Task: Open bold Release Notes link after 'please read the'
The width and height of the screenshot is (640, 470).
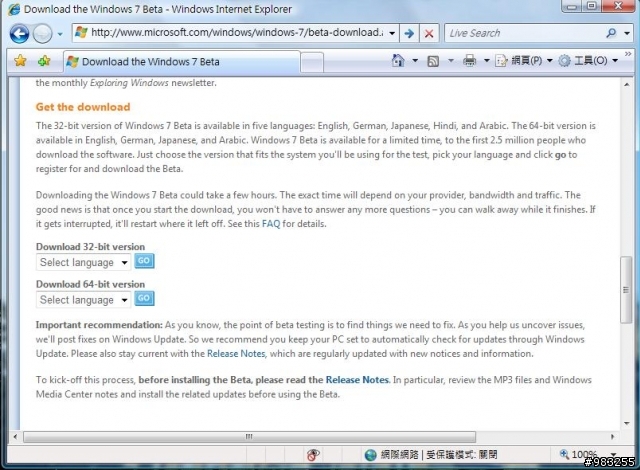Action: [x=357, y=379]
